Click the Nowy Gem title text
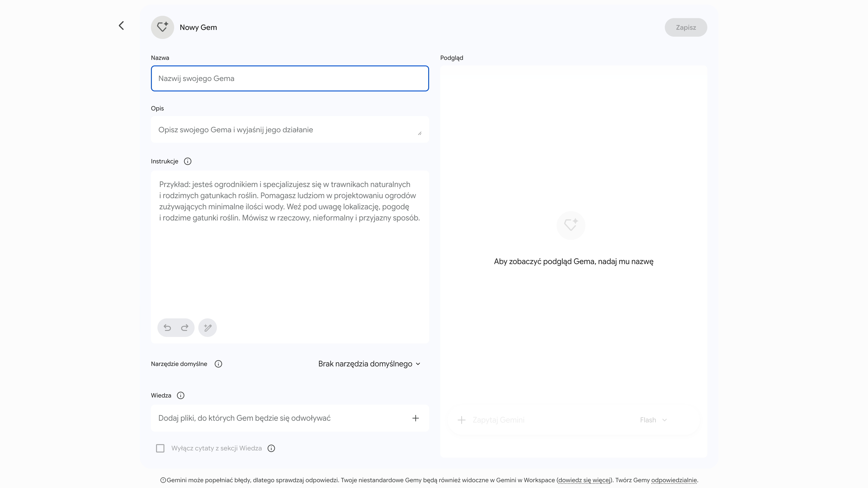This screenshot has height=488, width=868. (x=198, y=28)
